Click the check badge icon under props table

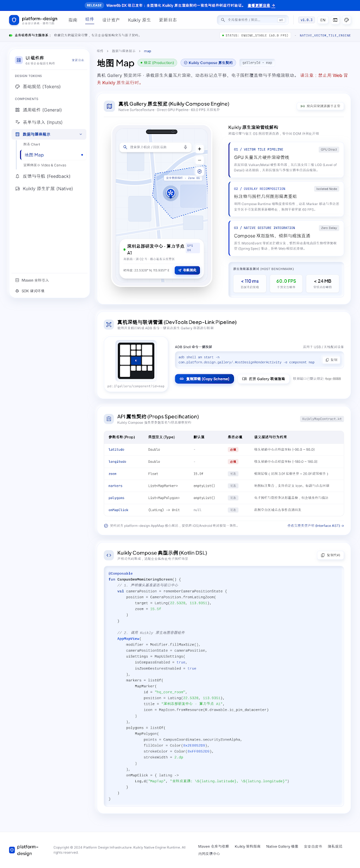106,526
